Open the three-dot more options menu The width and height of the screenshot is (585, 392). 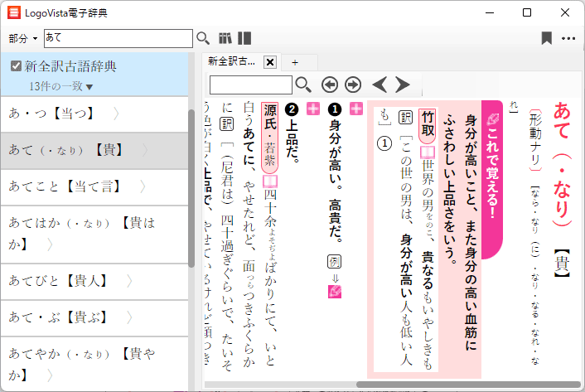568,38
